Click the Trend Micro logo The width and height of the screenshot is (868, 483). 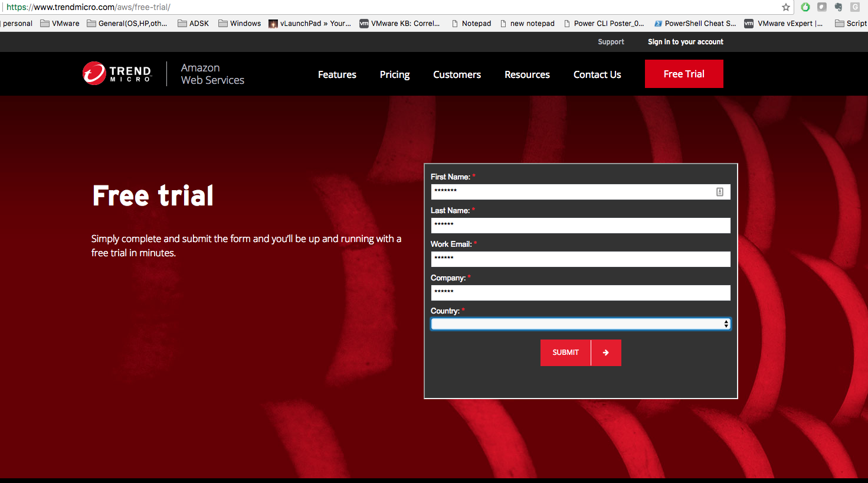pyautogui.click(x=117, y=74)
